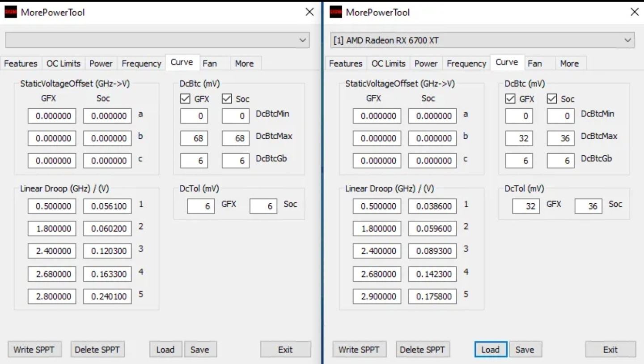Open the OC Limits tab in the right window
The width and height of the screenshot is (644, 364).
(x=389, y=64)
